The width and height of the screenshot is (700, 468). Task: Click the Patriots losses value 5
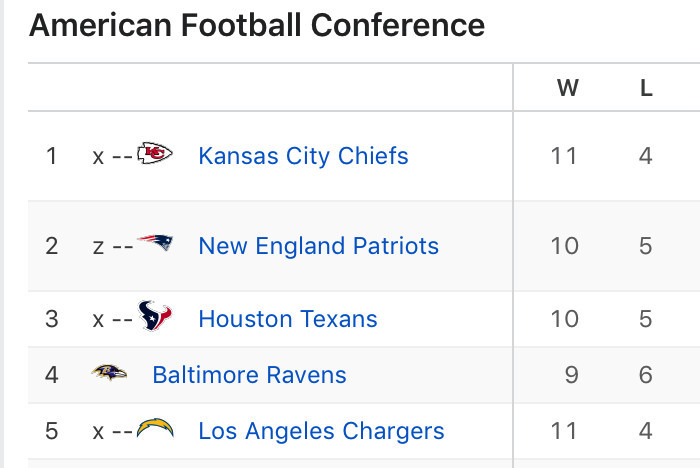pyautogui.click(x=646, y=246)
